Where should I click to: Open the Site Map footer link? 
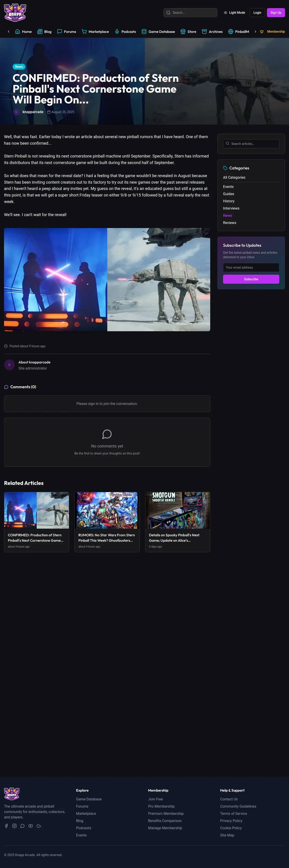click(227, 835)
